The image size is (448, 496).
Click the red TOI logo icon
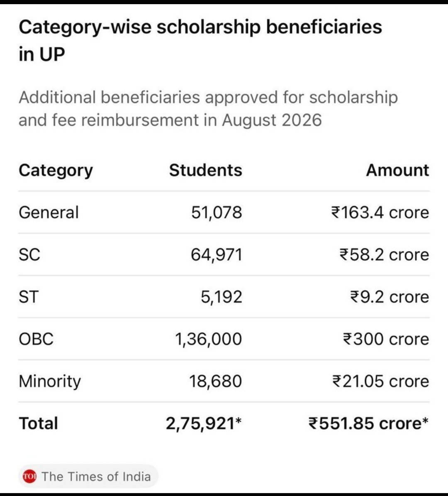coord(30,476)
